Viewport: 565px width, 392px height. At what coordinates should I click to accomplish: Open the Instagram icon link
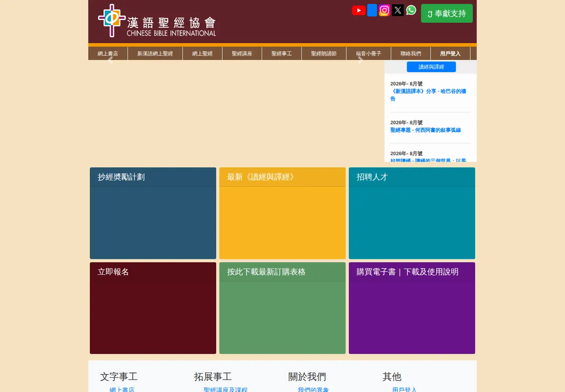tap(385, 10)
